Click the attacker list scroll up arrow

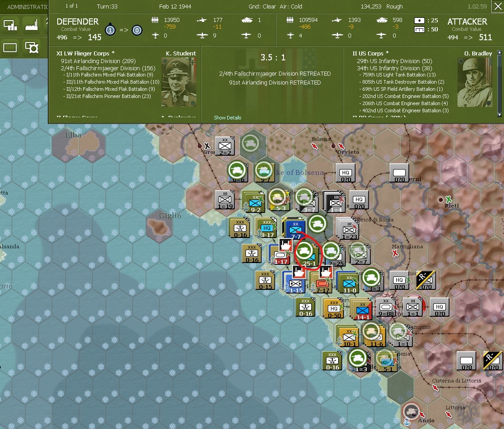(x=500, y=52)
